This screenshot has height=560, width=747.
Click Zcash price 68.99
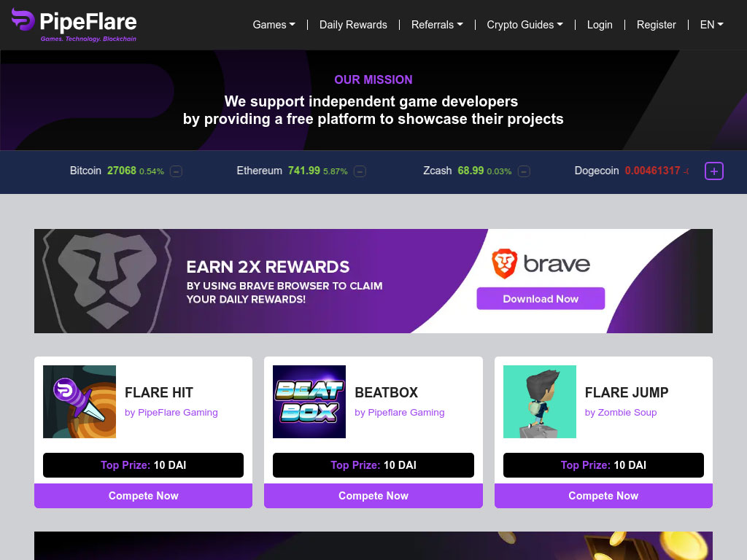coord(471,171)
